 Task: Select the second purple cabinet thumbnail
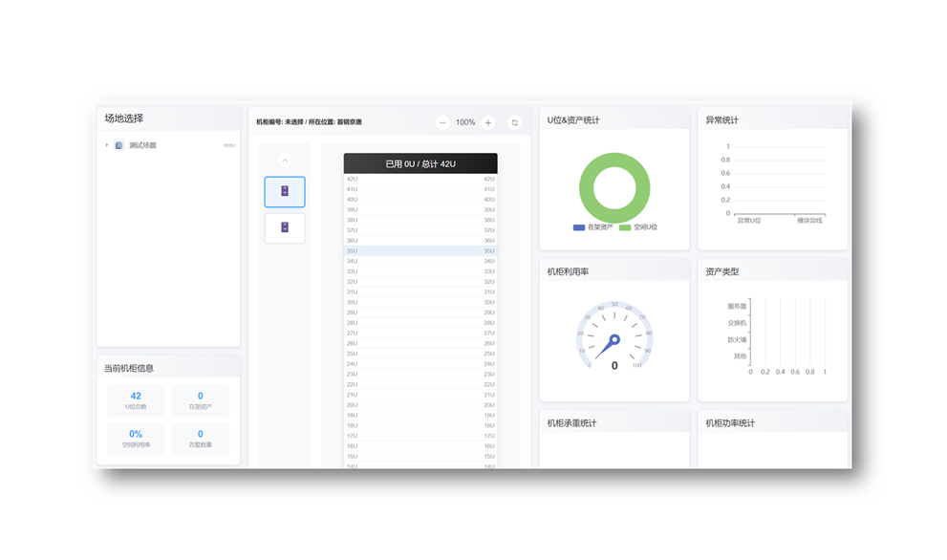[x=285, y=228]
